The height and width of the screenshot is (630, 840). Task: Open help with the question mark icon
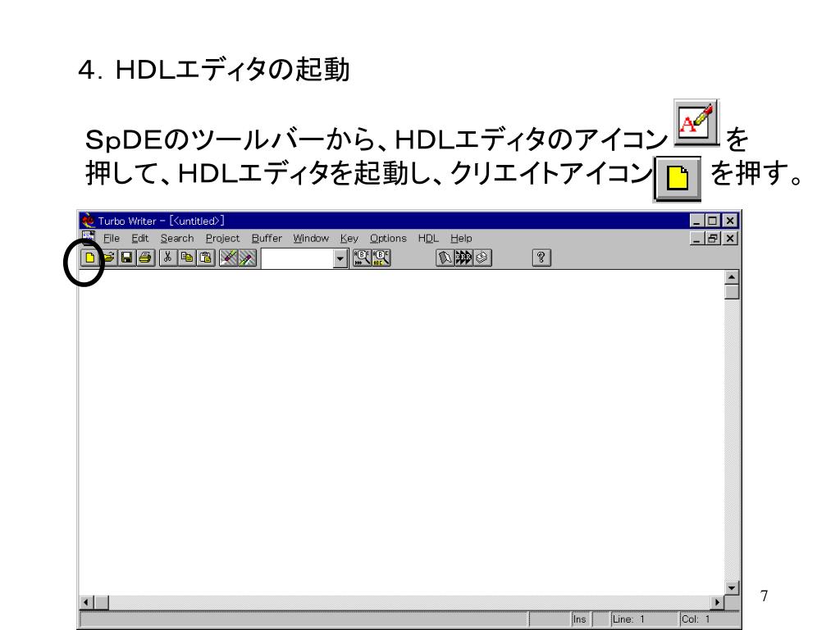click(x=541, y=258)
